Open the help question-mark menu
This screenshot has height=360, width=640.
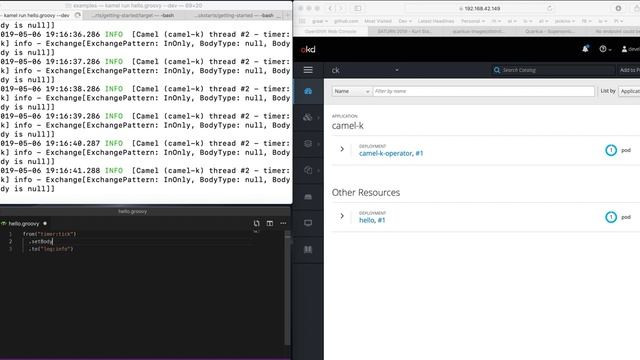[x=605, y=49]
